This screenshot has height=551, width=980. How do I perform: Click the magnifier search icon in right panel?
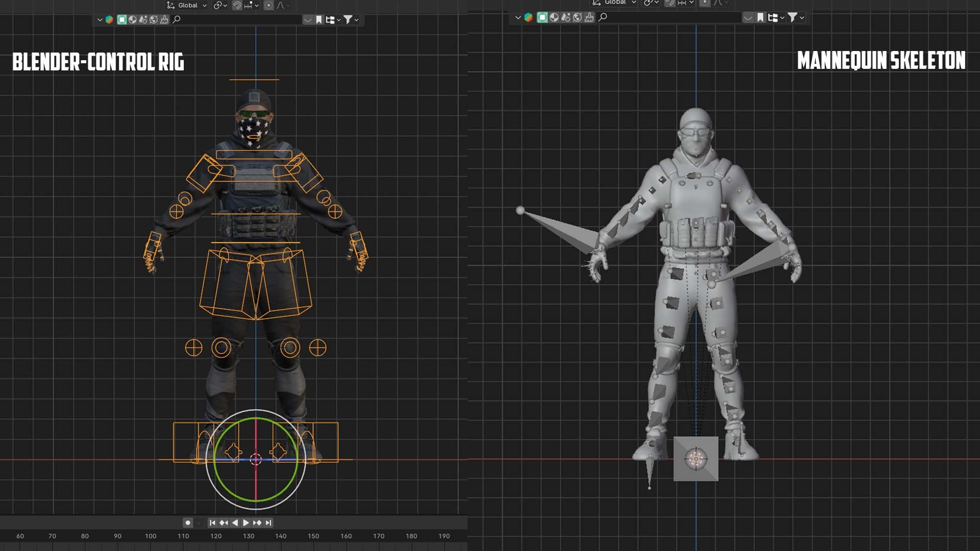[x=603, y=17]
